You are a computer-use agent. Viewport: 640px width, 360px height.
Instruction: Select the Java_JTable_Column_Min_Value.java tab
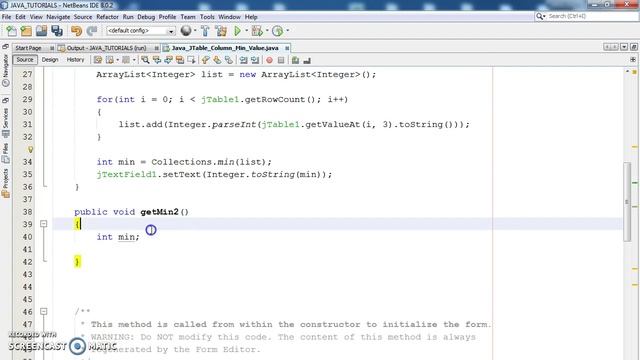click(x=224, y=48)
